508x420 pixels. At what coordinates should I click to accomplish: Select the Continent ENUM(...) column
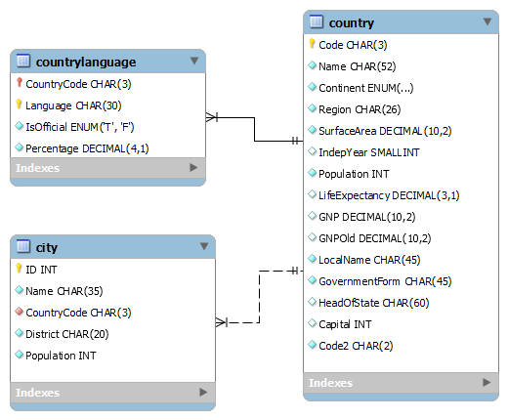366,88
